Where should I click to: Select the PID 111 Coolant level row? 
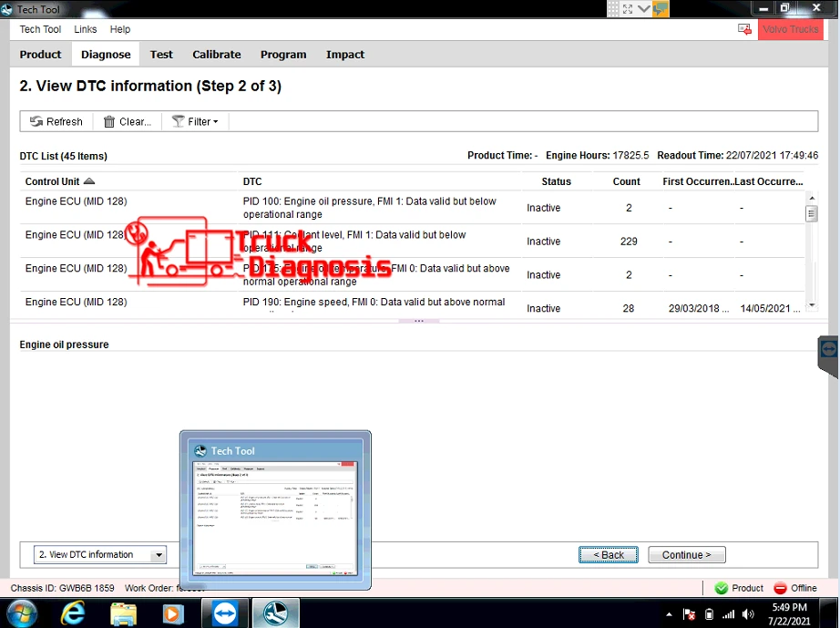pyautogui.click(x=413, y=242)
